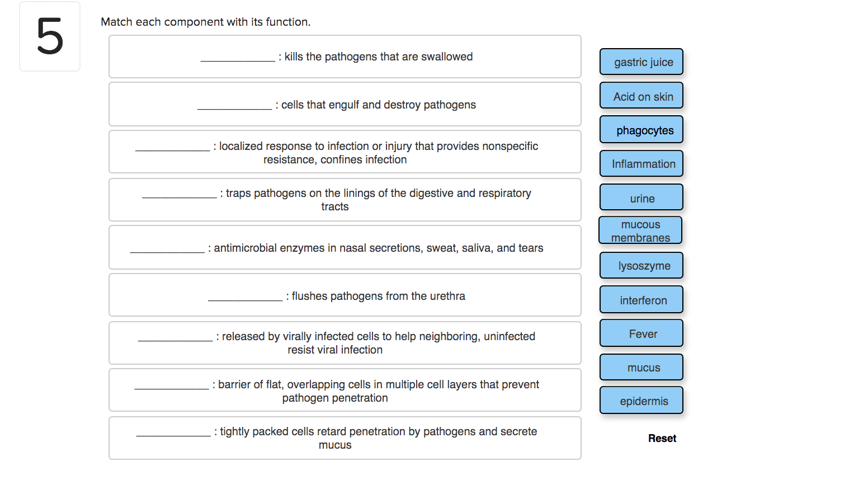Pick the phagocytes answer tile

[x=641, y=130]
